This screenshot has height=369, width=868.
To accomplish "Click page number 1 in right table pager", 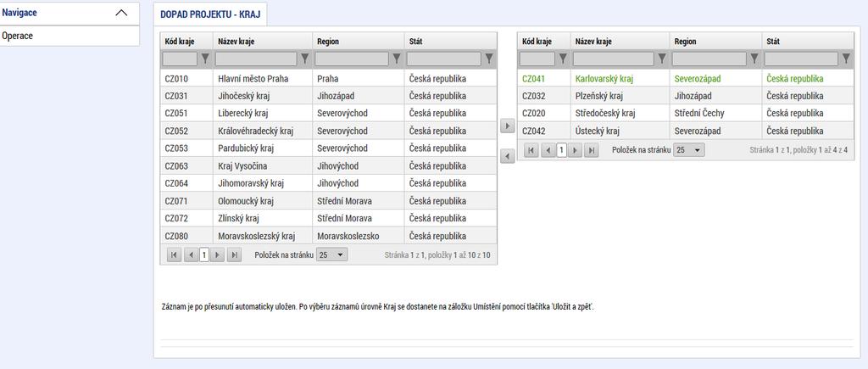I will tap(561, 150).
